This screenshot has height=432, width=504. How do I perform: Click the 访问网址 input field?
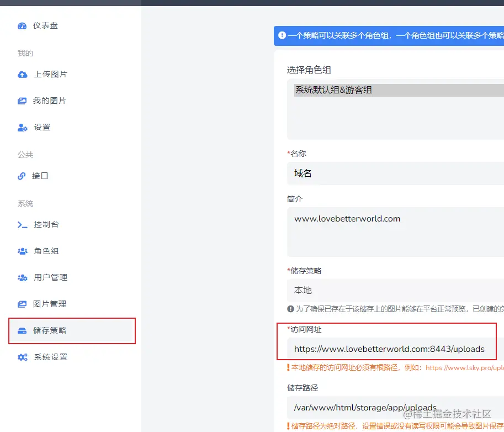tap(395, 349)
